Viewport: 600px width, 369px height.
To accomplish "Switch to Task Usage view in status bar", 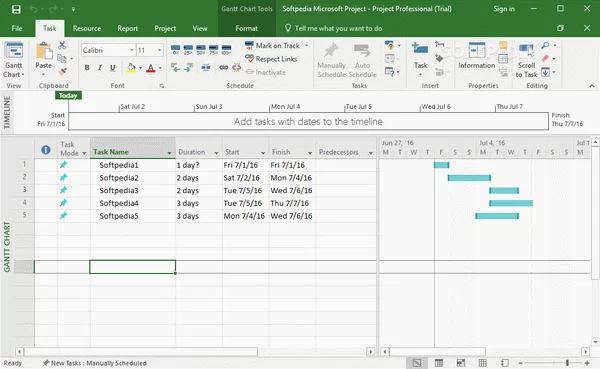I will coord(439,362).
